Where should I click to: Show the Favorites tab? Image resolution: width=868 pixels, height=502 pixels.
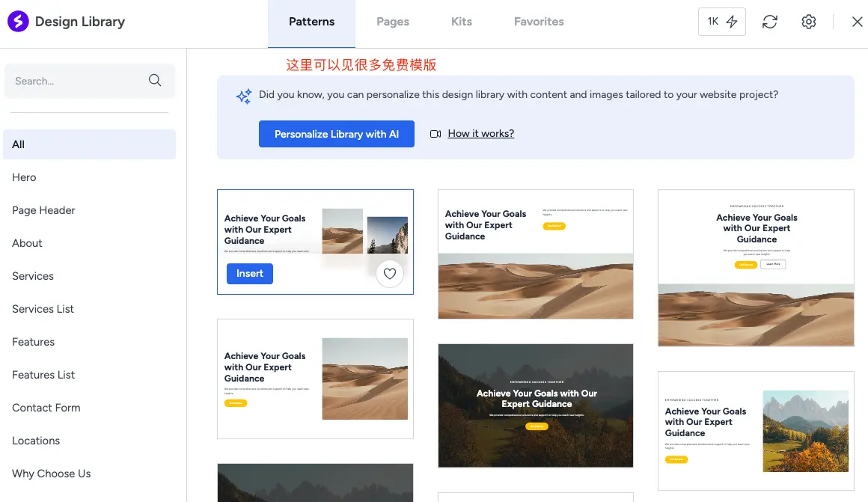point(539,22)
